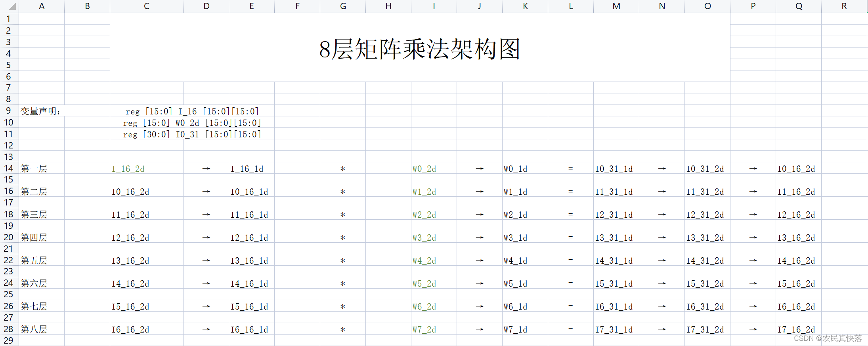Select the reg [30:0] I0_31 declaration

[192, 135]
